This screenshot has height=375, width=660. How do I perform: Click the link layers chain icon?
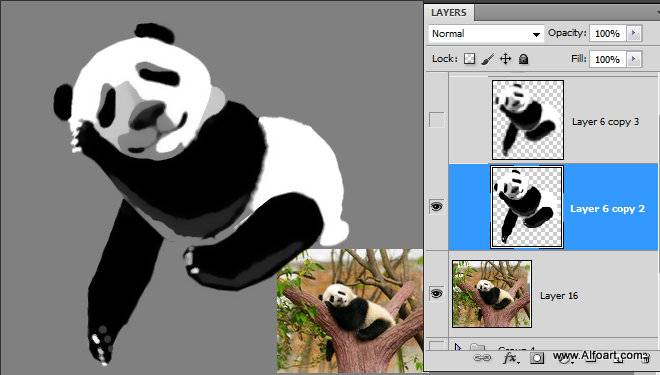coord(482,358)
